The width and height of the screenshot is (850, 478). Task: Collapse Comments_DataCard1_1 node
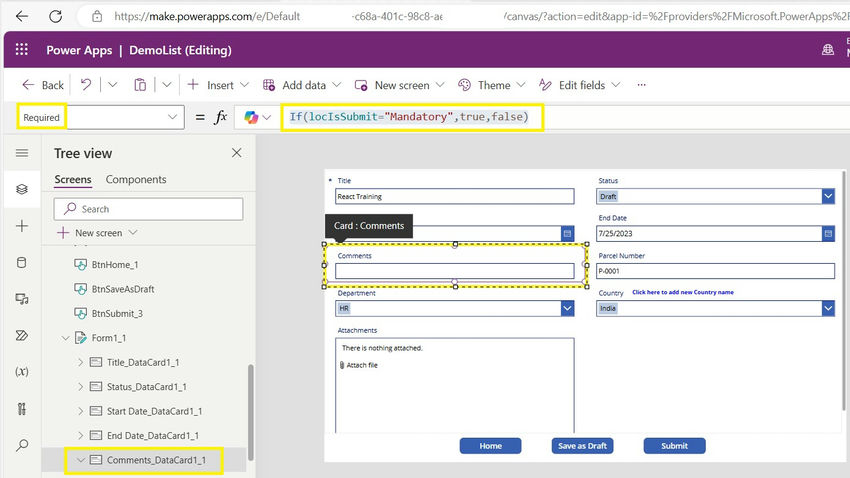[80, 460]
